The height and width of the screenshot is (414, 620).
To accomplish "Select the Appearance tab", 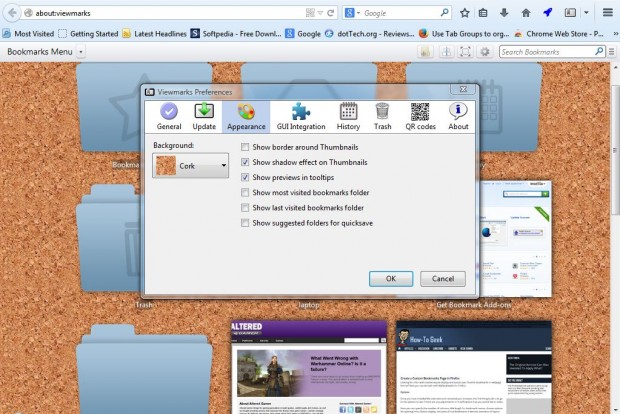I will pyautogui.click(x=246, y=117).
